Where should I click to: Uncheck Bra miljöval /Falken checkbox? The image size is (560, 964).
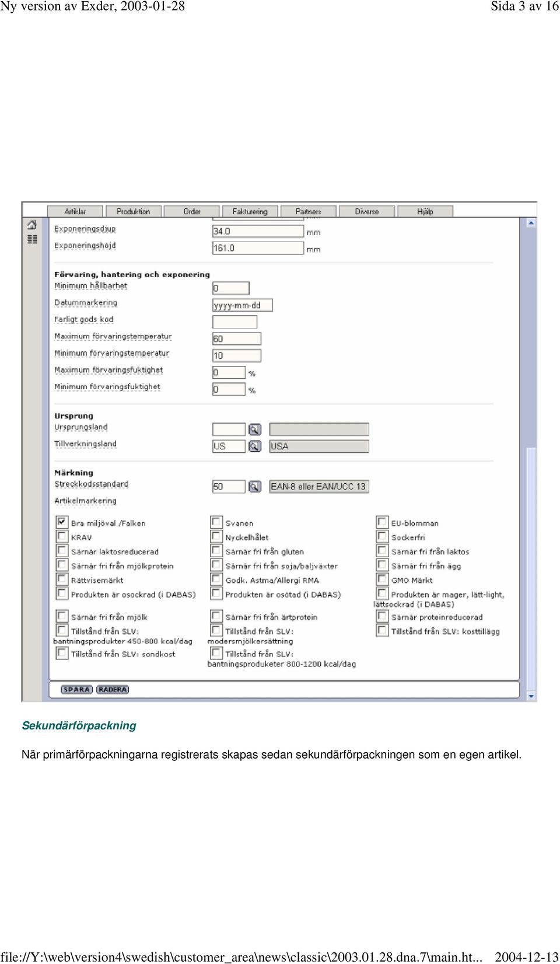coord(62,522)
